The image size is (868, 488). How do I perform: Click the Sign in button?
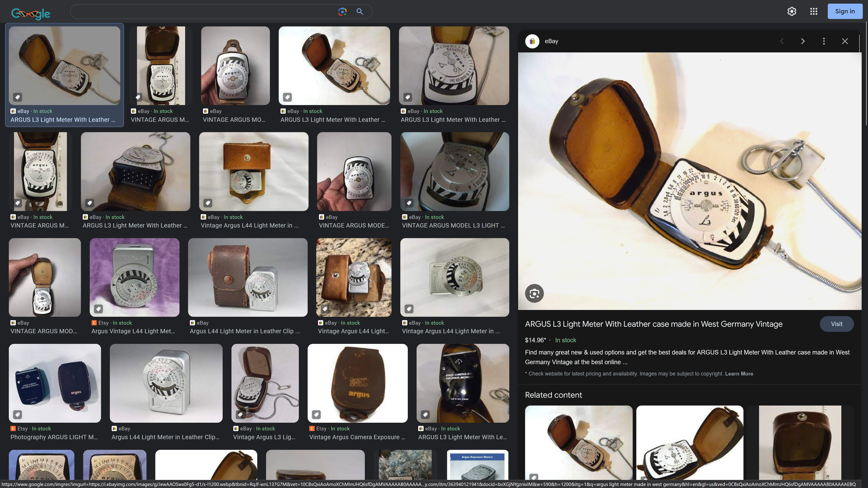pos(845,12)
